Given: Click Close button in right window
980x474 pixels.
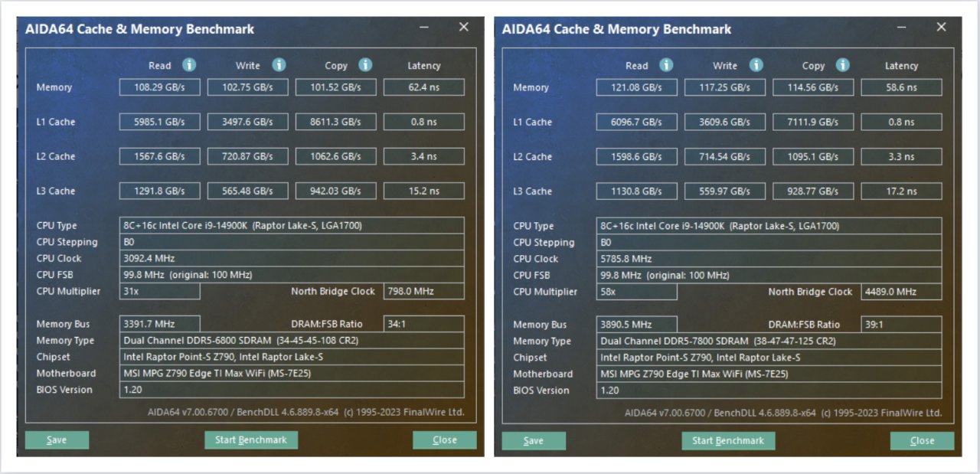Looking at the screenshot, I should click(922, 440).
